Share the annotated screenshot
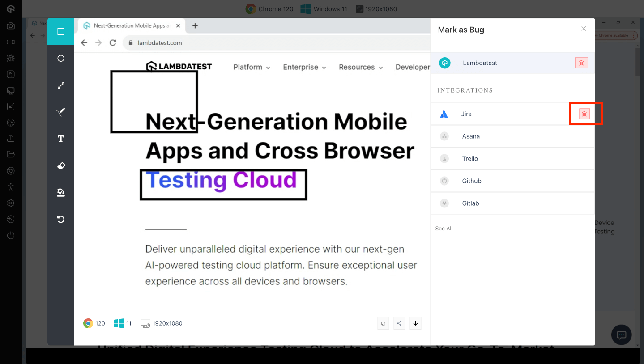This screenshot has width=644, height=364. pos(399,323)
